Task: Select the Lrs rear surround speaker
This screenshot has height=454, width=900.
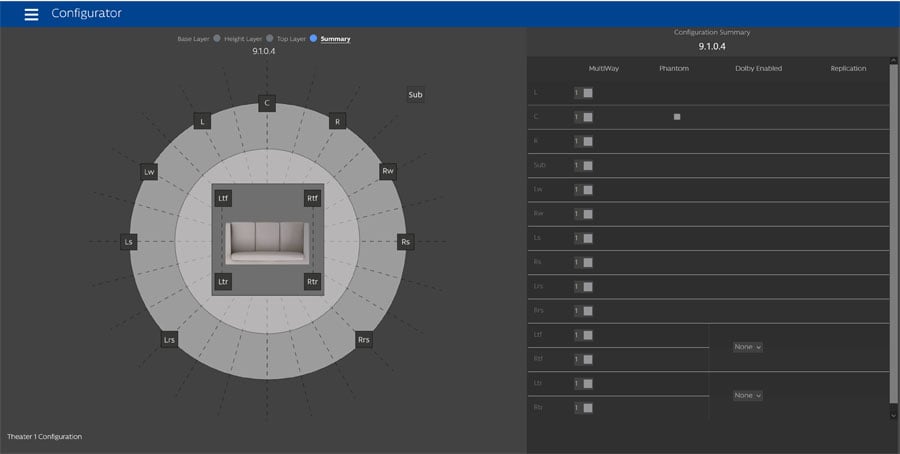Action: (169, 340)
